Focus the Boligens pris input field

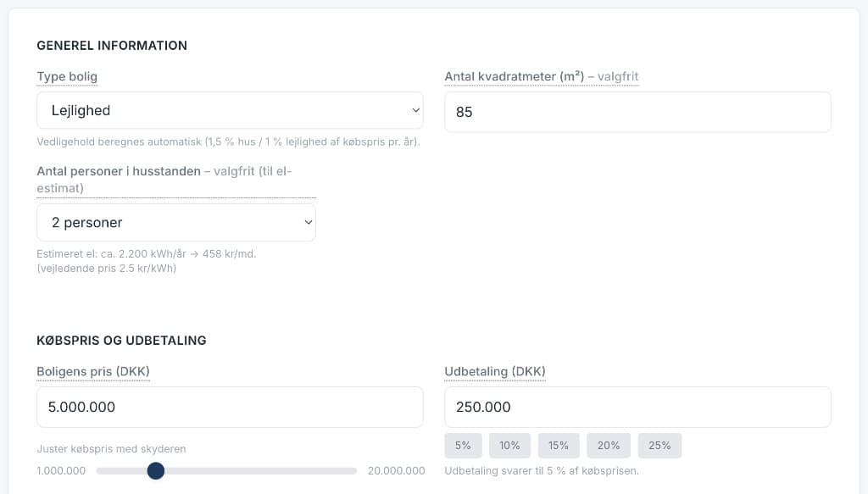click(230, 408)
